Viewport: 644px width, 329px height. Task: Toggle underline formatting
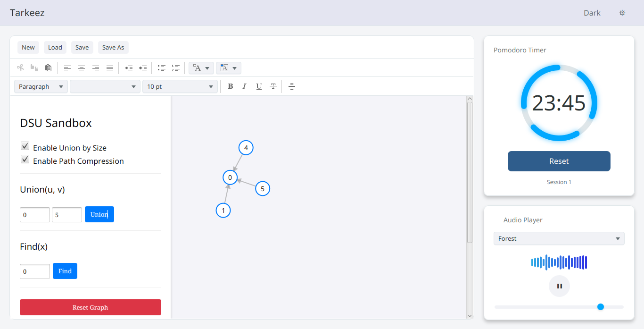[259, 86]
